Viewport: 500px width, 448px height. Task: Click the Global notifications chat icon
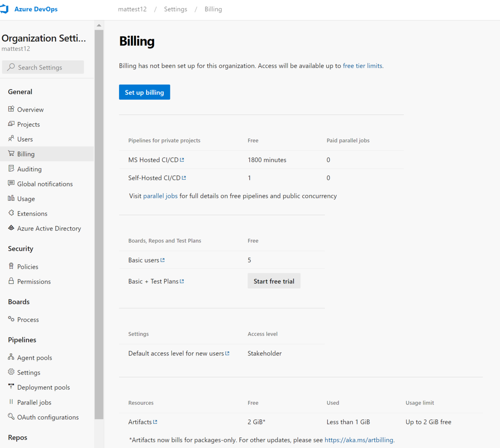tap(11, 183)
